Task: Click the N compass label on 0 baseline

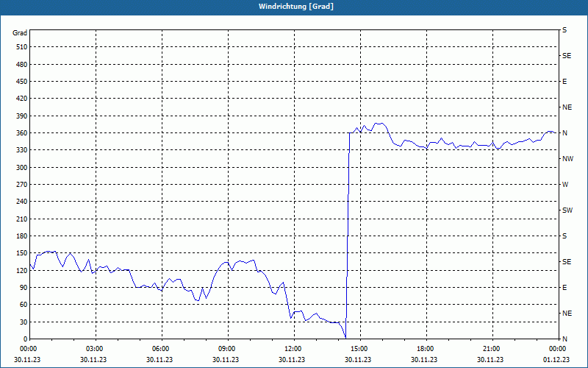Action: [564, 339]
